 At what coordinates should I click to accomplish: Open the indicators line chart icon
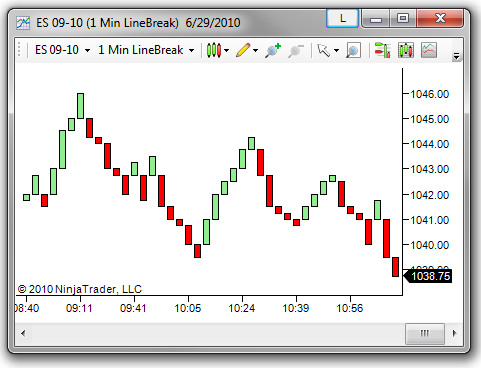click(x=429, y=50)
